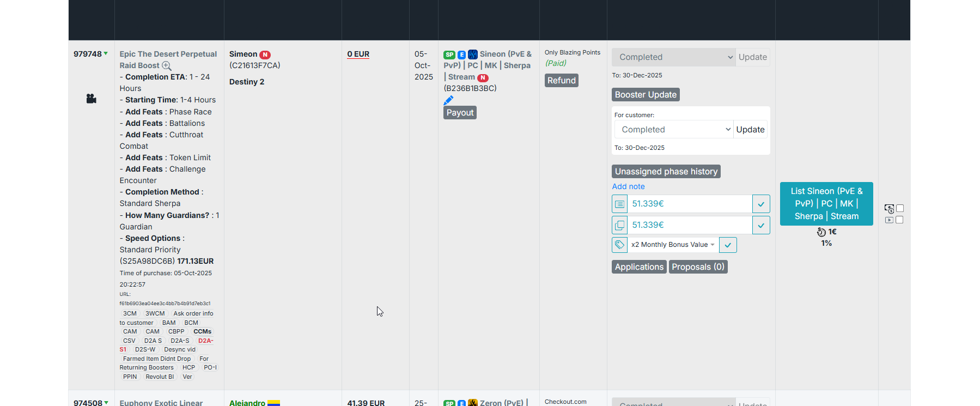The image size is (980, 406).
Task: Select the Revolut BI tag
Action: coord(160,377)
